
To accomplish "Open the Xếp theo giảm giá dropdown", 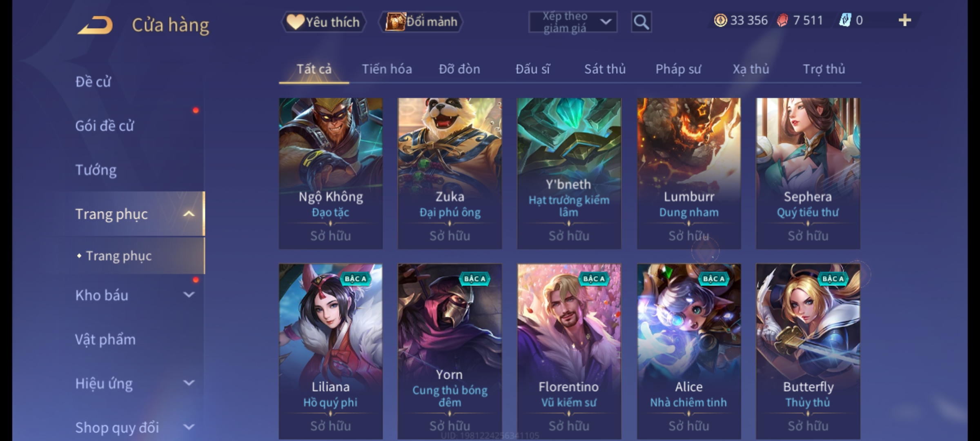I will tap(572, 22).
